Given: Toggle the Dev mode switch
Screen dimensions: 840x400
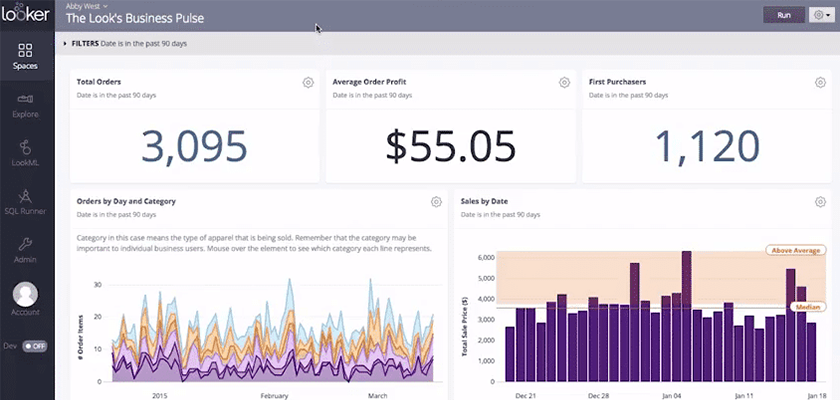Looking at the screenshot, I should click(35, 345).
